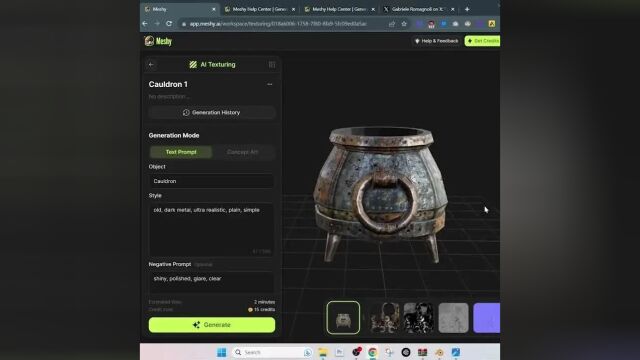The image size is (640, 360).
Task: Open Generation History
Action: pos(211,112)
